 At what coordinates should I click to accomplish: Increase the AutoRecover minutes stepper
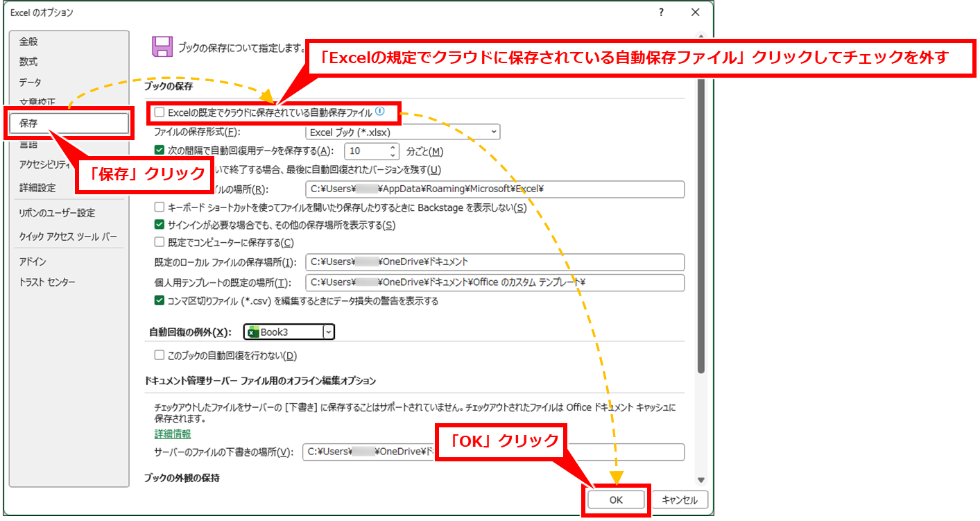click(x=393, y=148)
